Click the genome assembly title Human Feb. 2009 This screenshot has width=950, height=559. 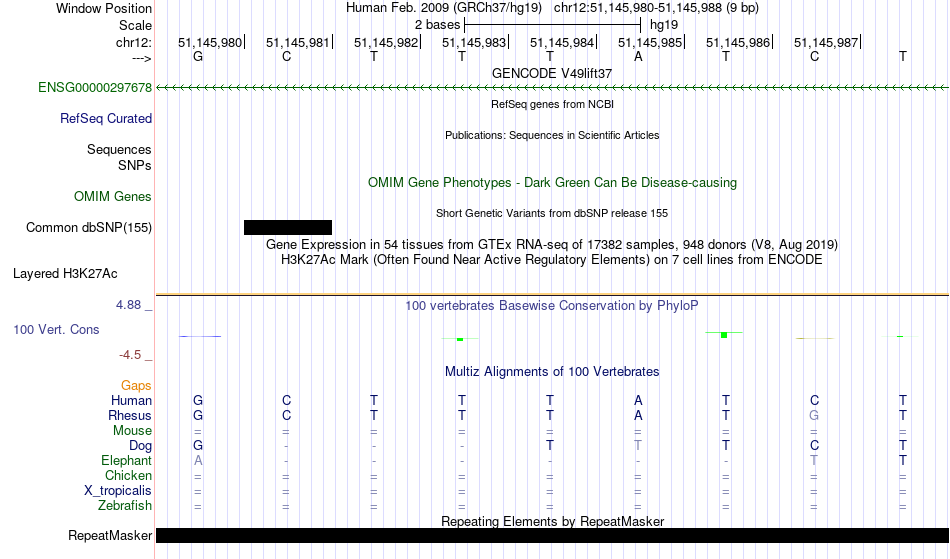(443, 8)
